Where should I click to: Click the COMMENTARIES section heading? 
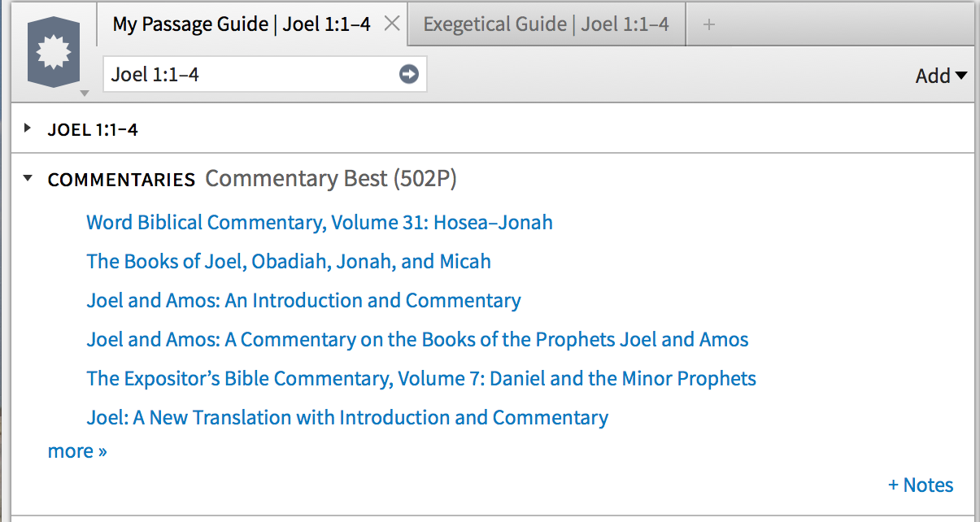tap(121, 180)
